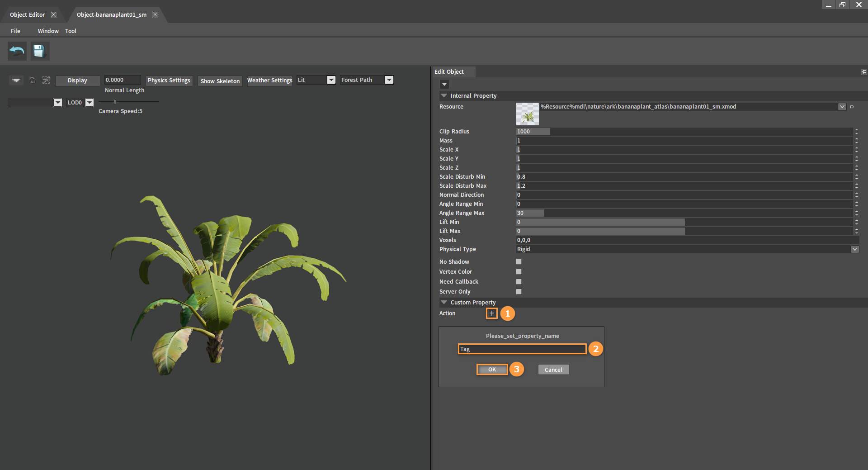Click the Voxels 0,0,0 field
Screen dimensions: 868x470
(687, 240)
